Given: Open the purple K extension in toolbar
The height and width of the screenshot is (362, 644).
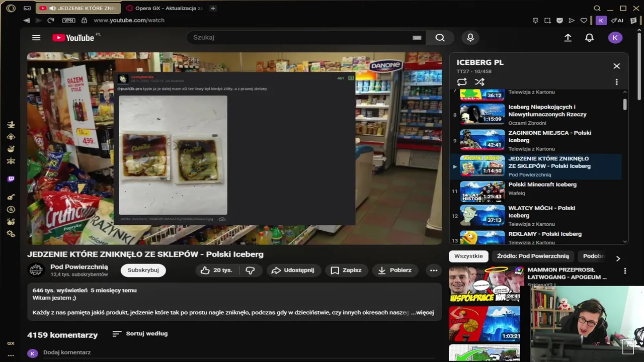Looking at the screenshot, I should pyautogui.click(x=601, y=21).
